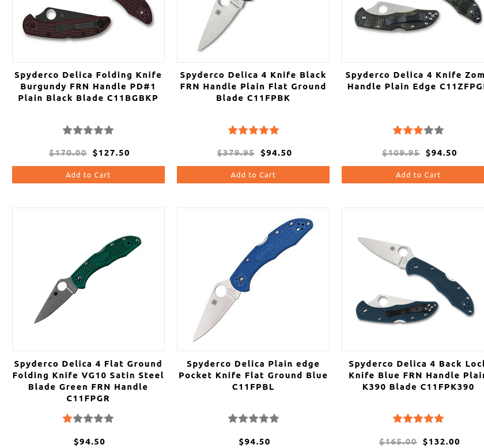View camo green Zome knife image
The height and width of the screenshot is (448, 484).
pyautogui.click(x=413, y=31)
